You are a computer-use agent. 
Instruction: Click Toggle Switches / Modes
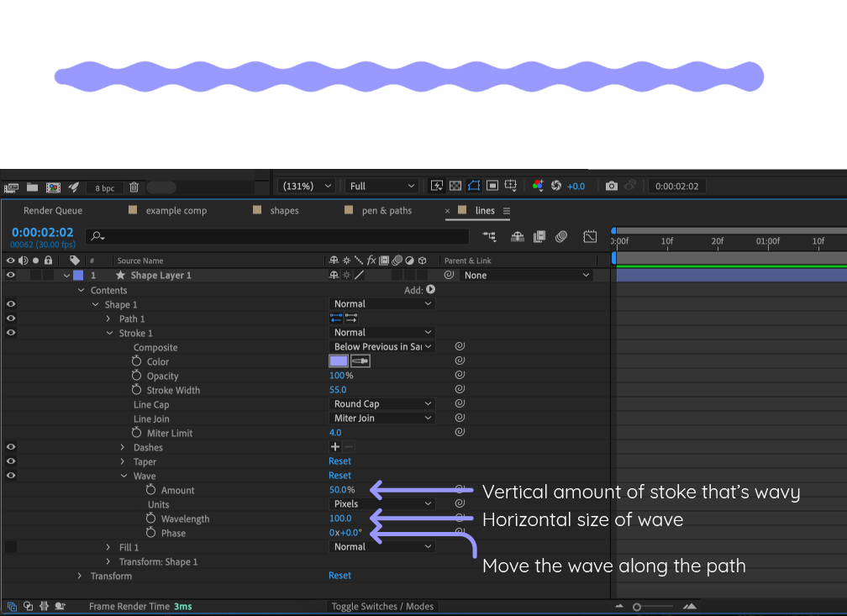click(x=382, y=606)
